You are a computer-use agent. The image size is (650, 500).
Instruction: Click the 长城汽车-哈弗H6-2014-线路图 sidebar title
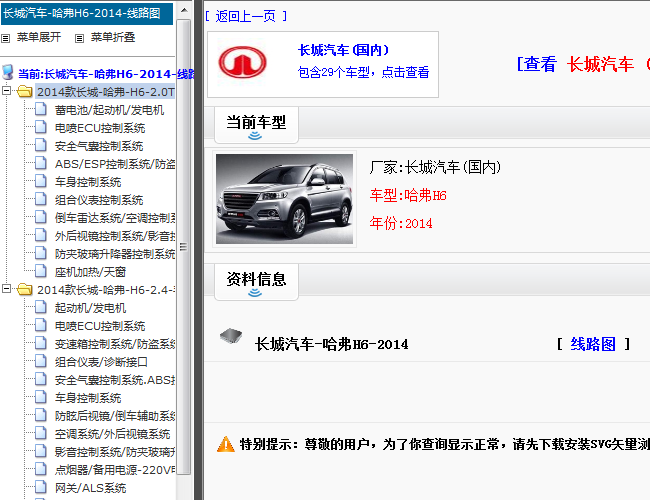tap(87, 13)
